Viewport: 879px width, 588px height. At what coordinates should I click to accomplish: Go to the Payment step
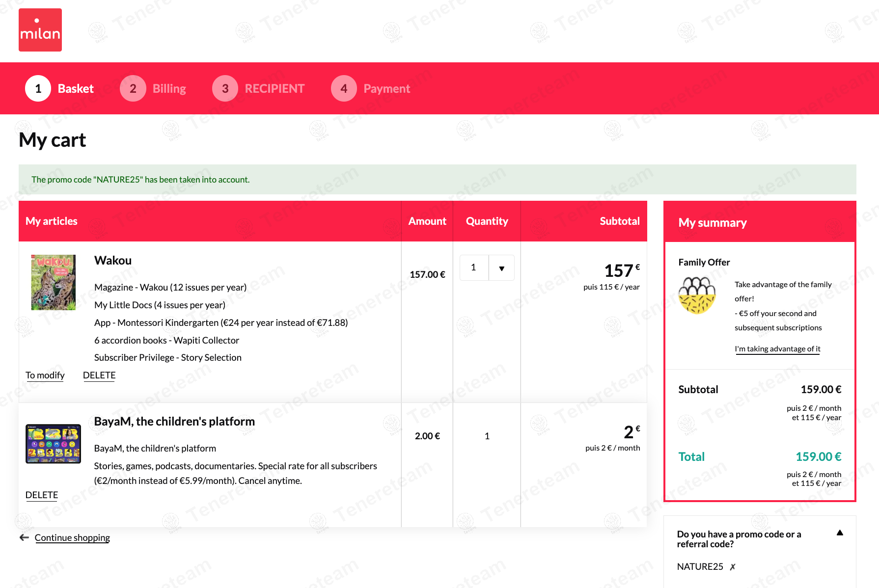point(370,88)
